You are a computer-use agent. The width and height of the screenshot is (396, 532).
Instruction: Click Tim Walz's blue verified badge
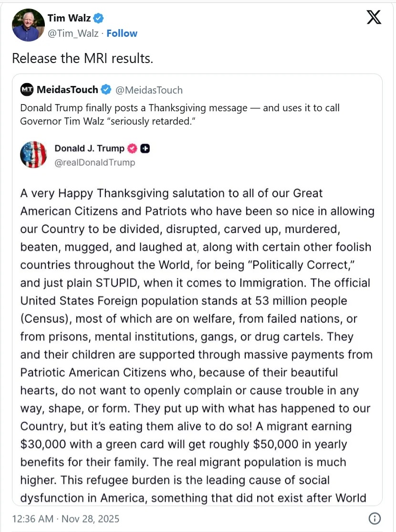[99, 19]
